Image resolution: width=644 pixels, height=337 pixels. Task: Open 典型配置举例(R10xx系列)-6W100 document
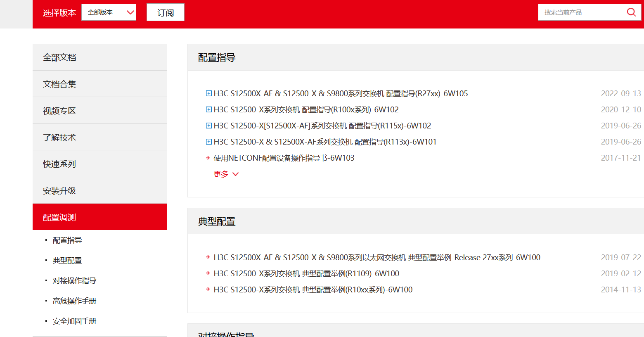[313, 290]
